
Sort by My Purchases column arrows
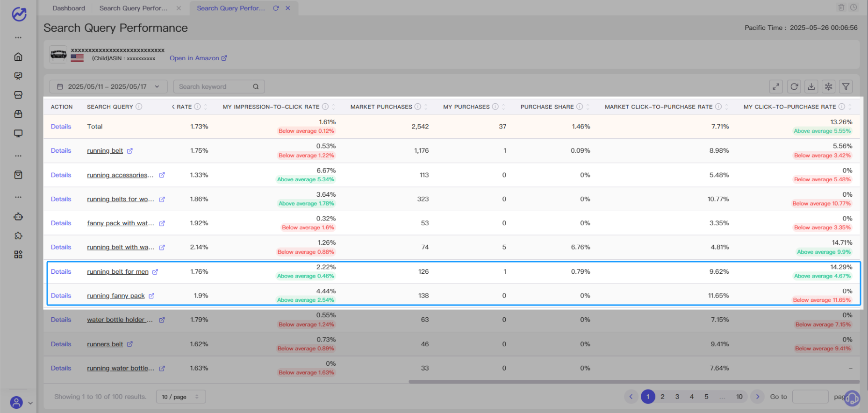click(x=503, y=107)
